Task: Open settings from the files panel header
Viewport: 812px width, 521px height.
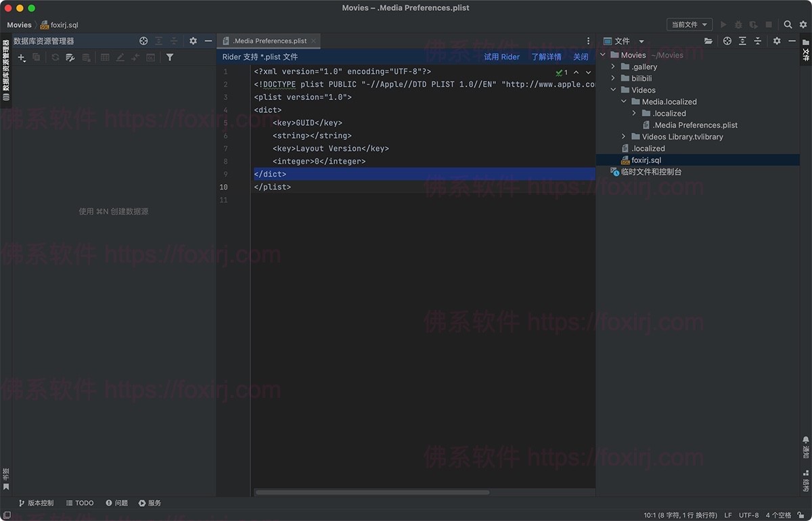Action: [x=776, y=41]
